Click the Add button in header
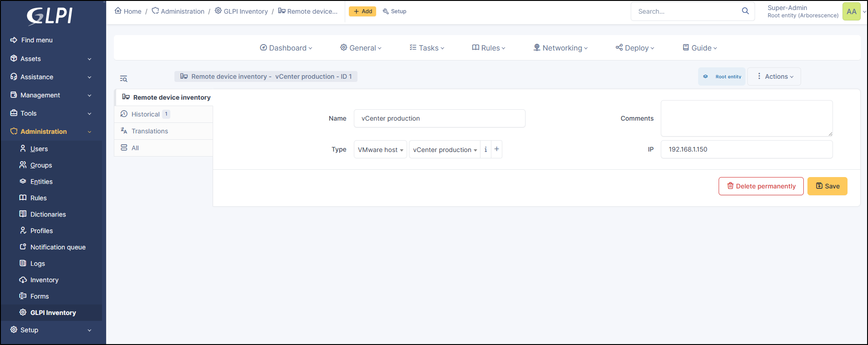This screenshot has height=345, width=868. 363,11
